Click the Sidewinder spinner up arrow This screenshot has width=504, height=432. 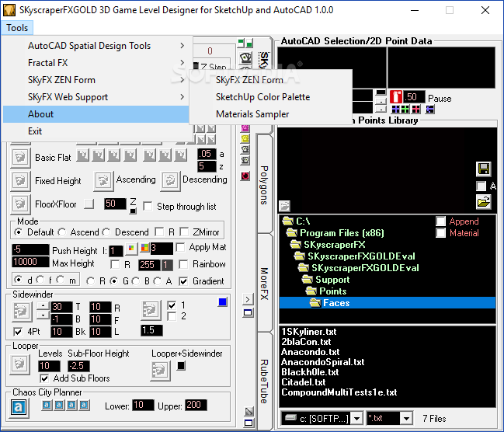43,305
